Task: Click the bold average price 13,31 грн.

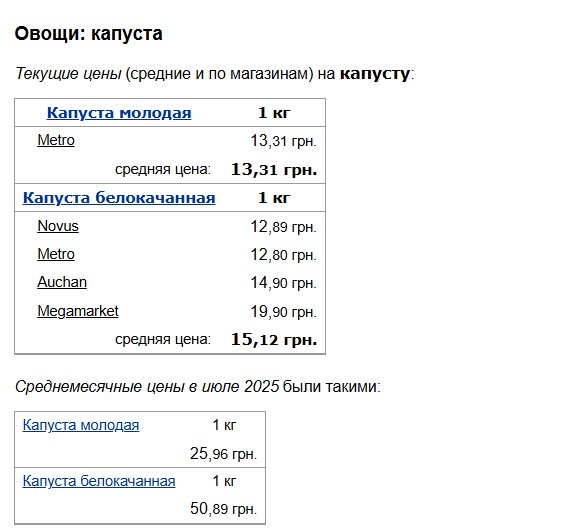Action: (x=274, y=169)
